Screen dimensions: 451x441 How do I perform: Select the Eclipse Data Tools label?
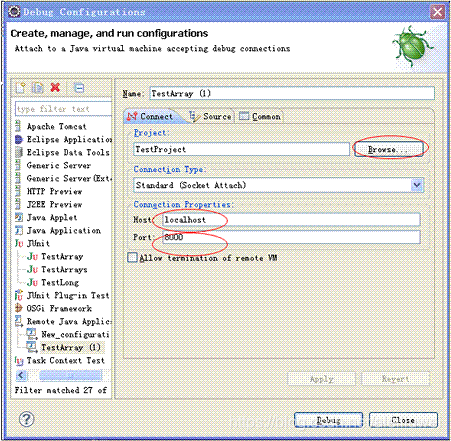pos(68,152)
